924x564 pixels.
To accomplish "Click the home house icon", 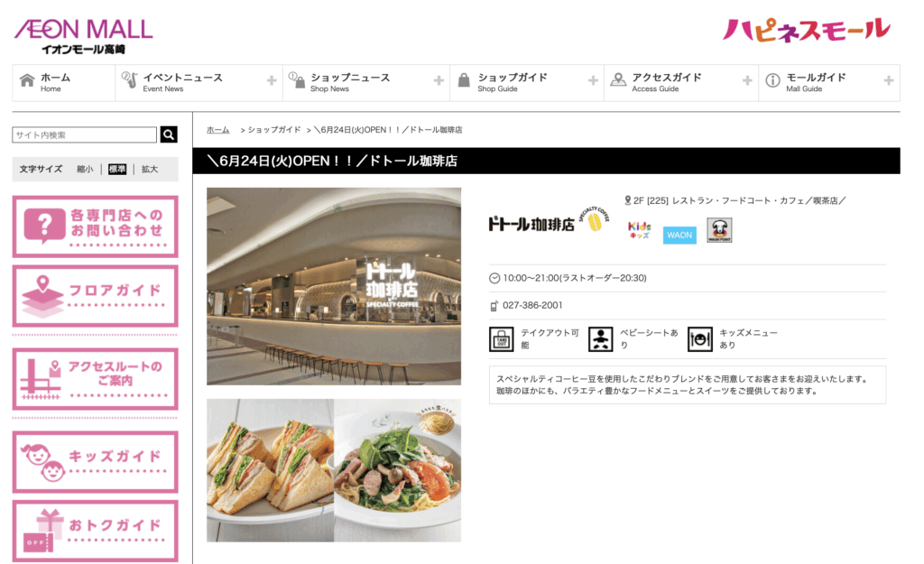I will coord(27,80).
